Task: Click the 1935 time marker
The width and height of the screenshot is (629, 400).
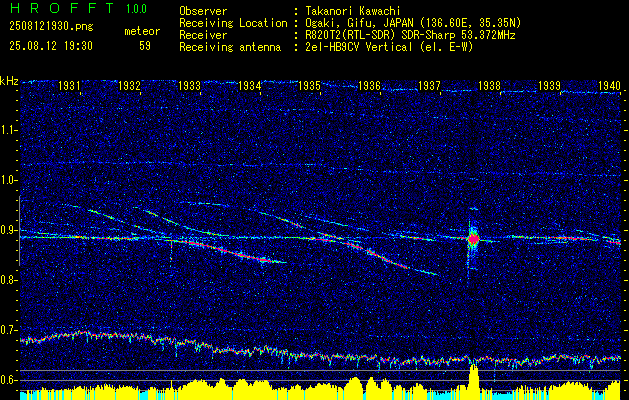Action: [x=310, y=85]
